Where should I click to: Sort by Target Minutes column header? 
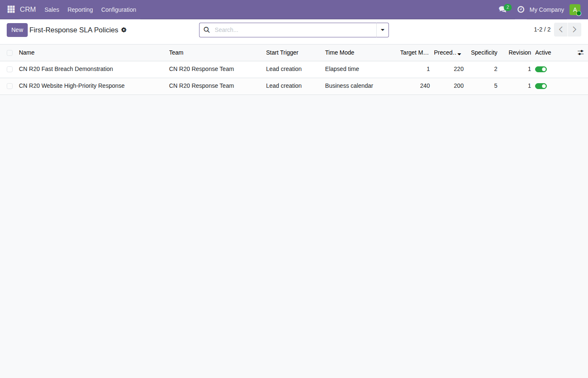click(x=415, y=52)
